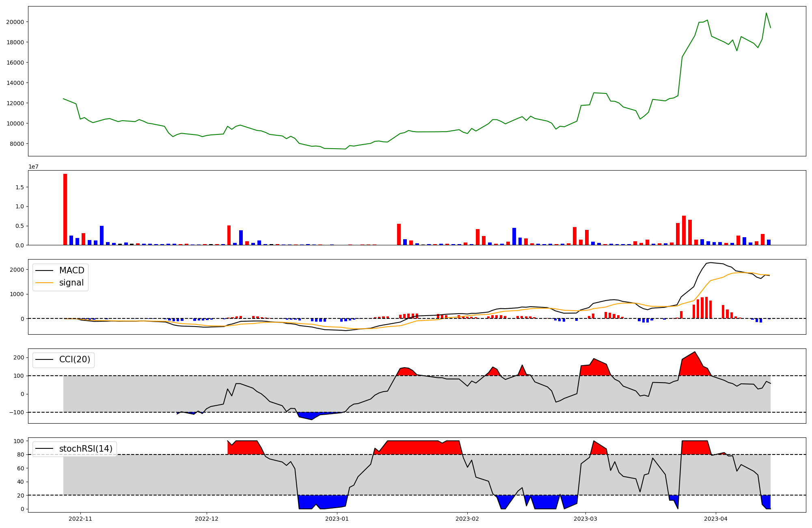
Task: Click the stochRSI(14) legend label
Action: (x=86, y=449)
